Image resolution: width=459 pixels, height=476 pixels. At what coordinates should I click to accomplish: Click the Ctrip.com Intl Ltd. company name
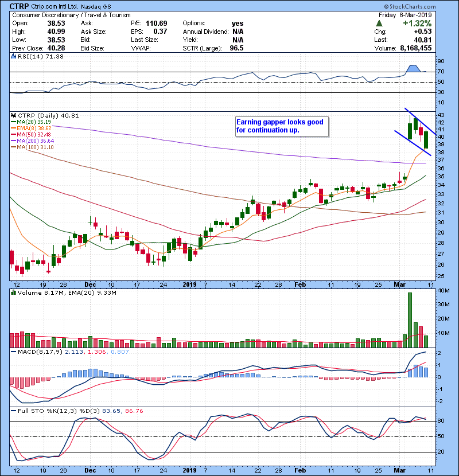[55, 6]
